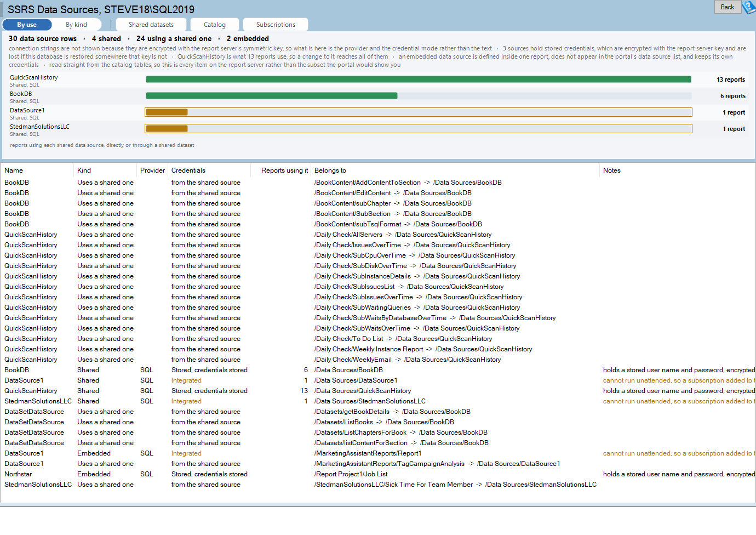This screenshot has width=756, height=535.
Task: Select the "30 data source rows" summary text
Action: (x=43, y=39)
